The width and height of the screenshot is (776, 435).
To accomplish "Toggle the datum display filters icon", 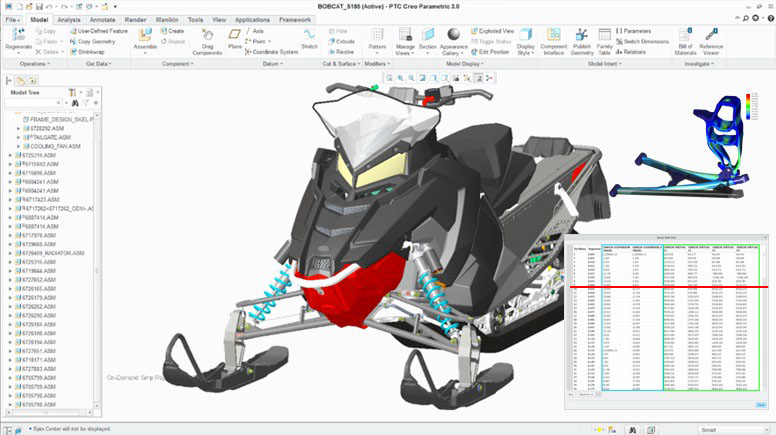I will tap(467, 78).
